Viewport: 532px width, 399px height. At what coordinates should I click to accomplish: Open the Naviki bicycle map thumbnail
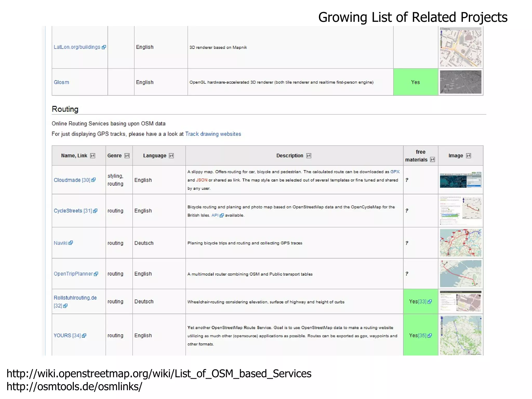(460, 243)
